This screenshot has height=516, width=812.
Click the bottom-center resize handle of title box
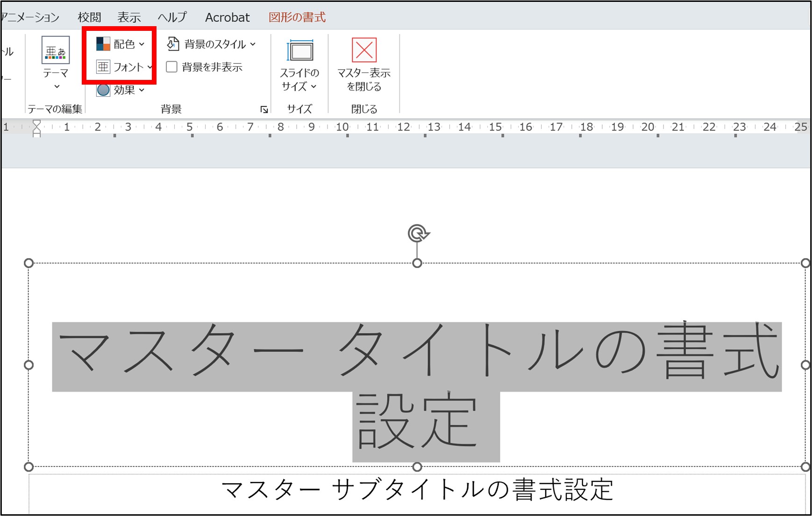coord(417,467)
